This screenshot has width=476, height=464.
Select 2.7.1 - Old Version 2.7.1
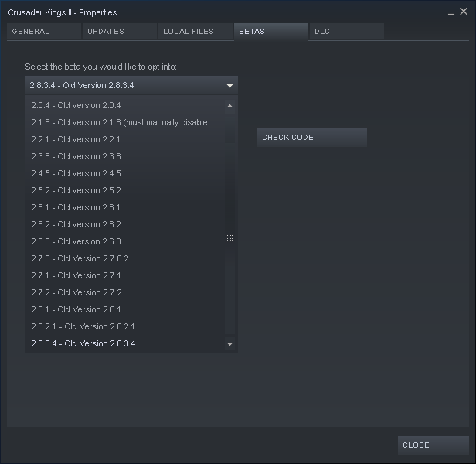[125, 275]
